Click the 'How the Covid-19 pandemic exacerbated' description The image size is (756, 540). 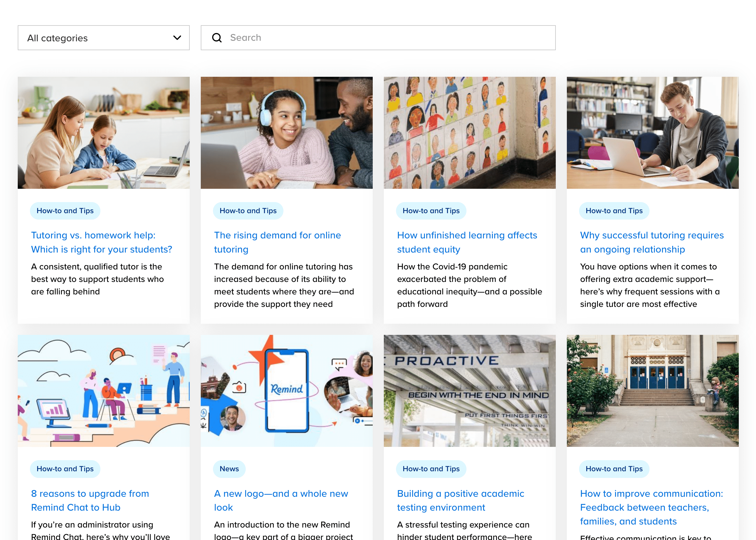469,285
